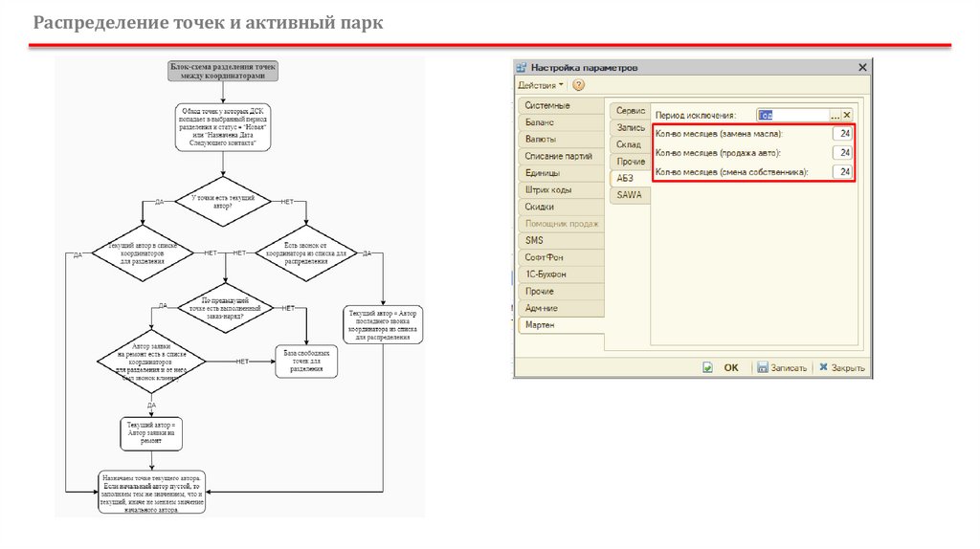The width and height of the screenshot is (980, 549).
Task: Open the selection ellipsis for Период исключения
Action: point(835,115)
